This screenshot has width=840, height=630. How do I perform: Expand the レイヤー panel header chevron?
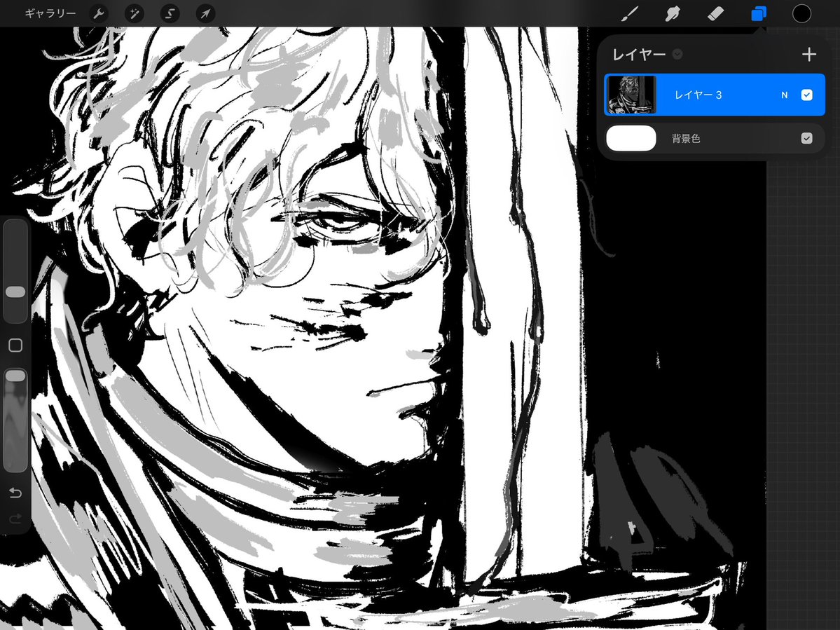click(677, 54)
